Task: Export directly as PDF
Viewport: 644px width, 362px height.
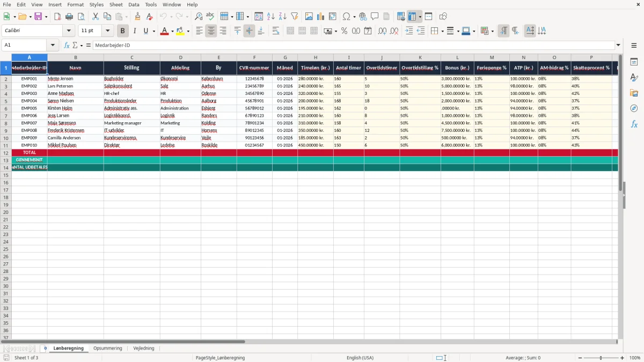Action: 57,17
